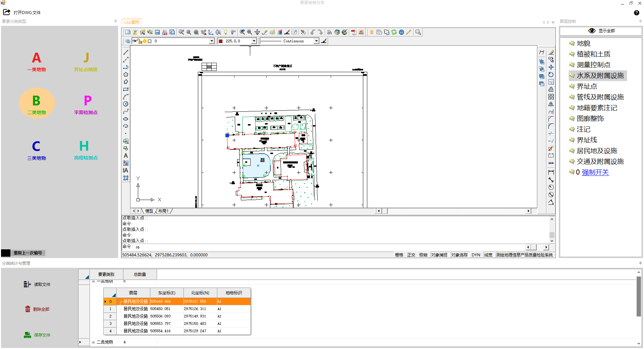Toggle 对象捕捉 object snap
This screenshot has height=349, width=644.
point(439,255)
